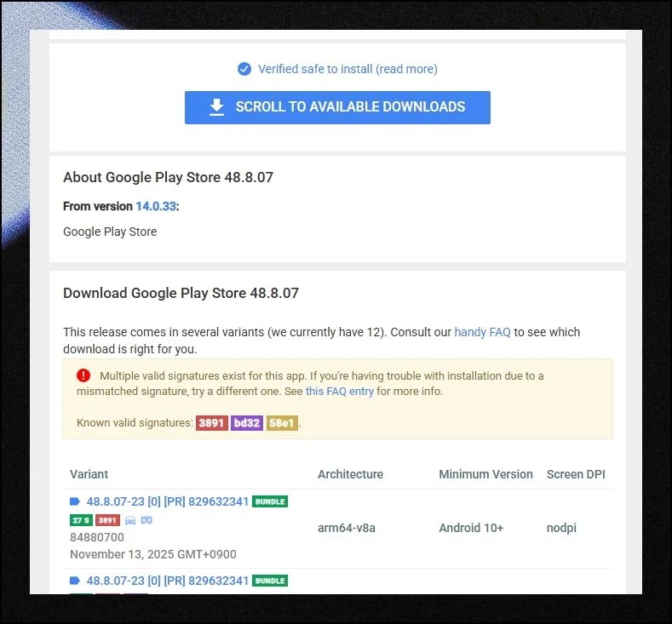Click the green 27 S badge
672x624 pixels.
click(81, 520)
